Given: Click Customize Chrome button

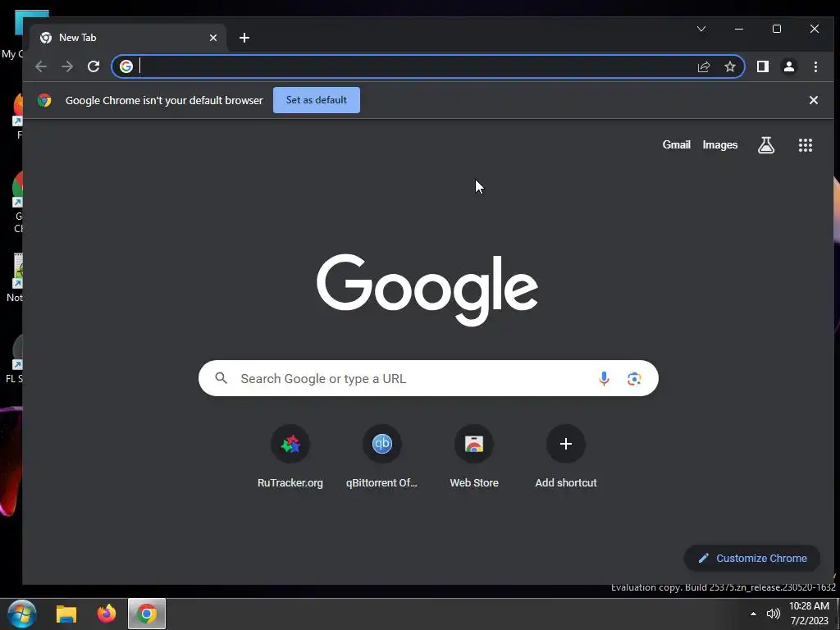Looking at the screenshot, I should click(x=752, y=558).
